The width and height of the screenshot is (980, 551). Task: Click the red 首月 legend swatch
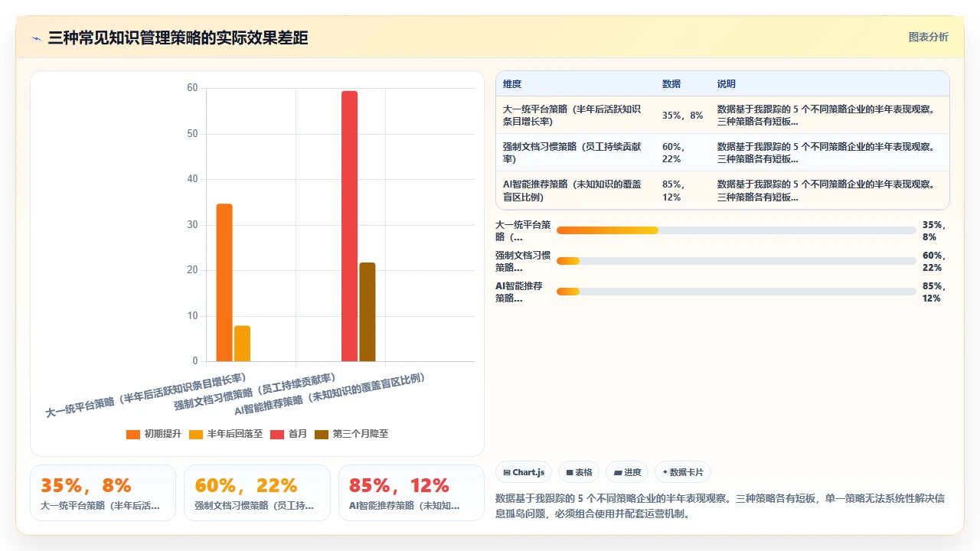pyautogui.click(x=277, y=434)
